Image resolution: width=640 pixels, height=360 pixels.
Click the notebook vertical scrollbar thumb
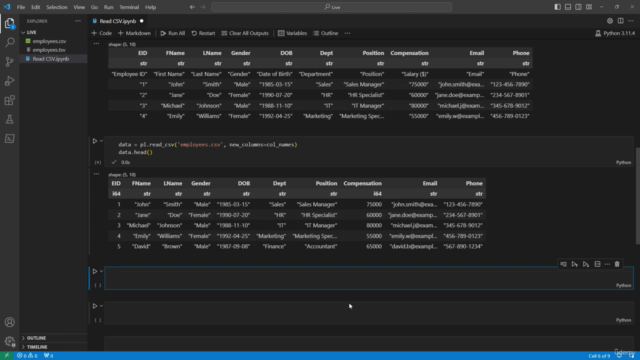[637, 196]
